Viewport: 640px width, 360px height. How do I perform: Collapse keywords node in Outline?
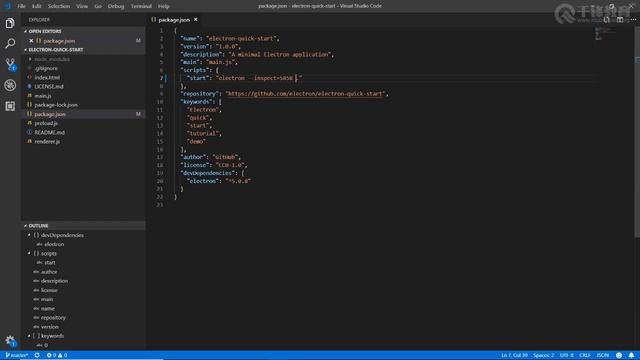[x=29, y=336]
